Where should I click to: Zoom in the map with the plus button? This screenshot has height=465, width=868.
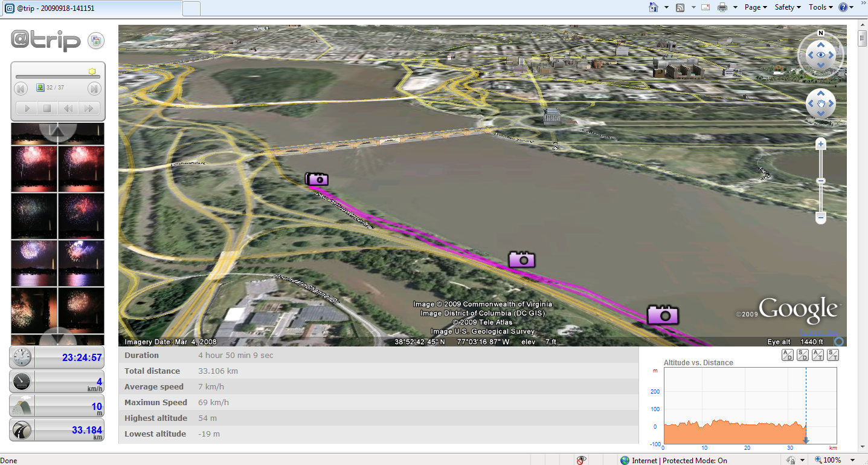click(x=820, y=144)
